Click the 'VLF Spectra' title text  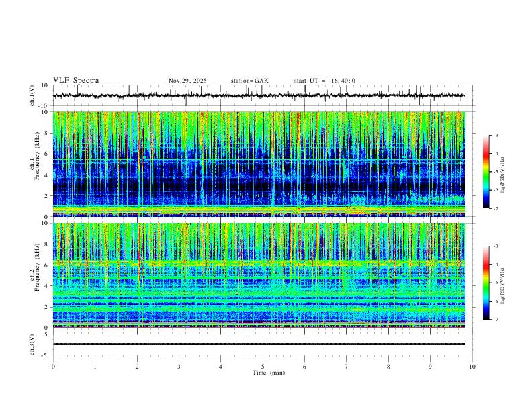(76, 81)
